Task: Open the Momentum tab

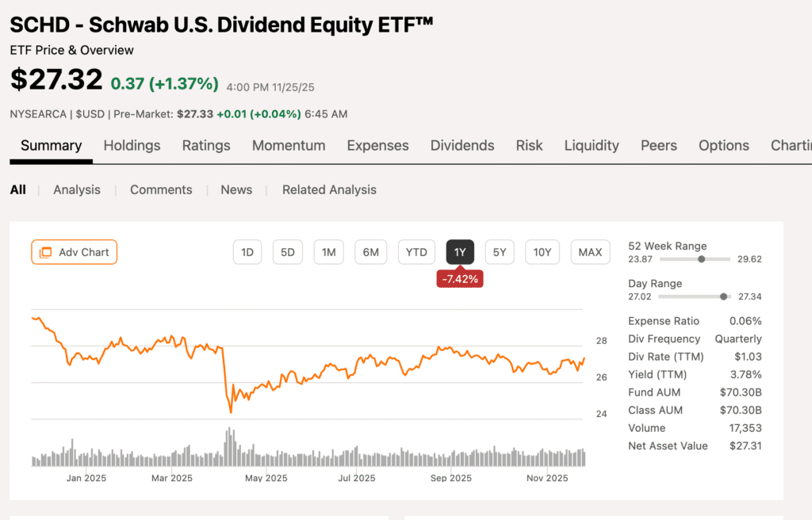Action: point(289,145)
